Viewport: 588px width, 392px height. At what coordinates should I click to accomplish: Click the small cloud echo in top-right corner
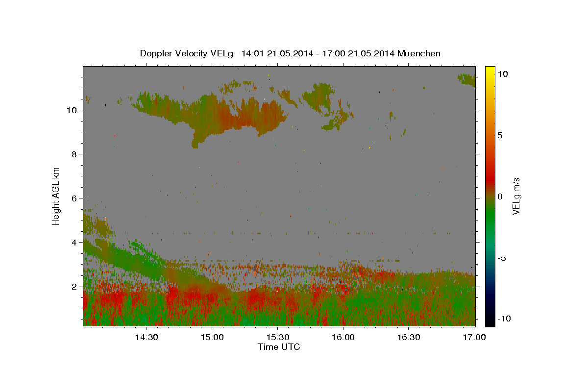click(466, 80)
